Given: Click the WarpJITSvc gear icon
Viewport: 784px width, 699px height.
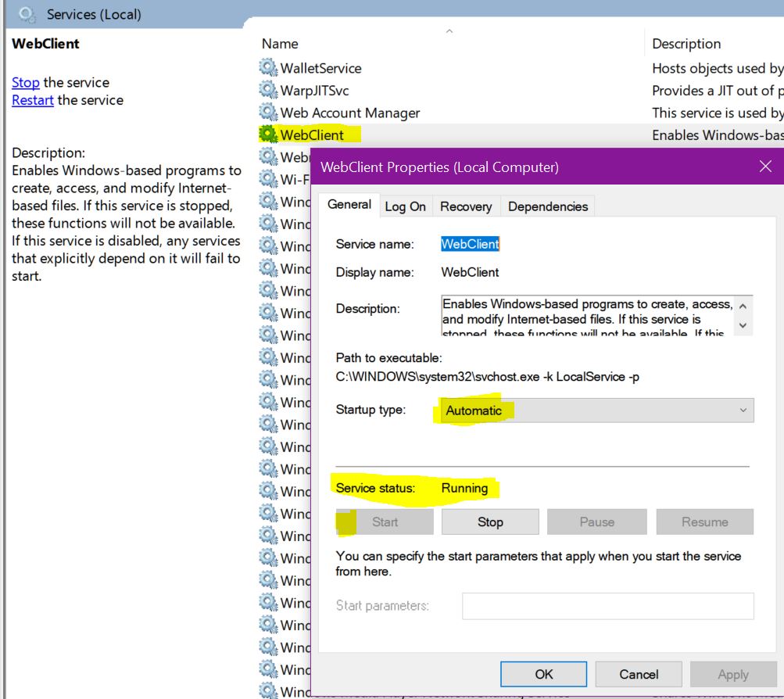Looking at the screenshot, I should (x=268, y=90).
